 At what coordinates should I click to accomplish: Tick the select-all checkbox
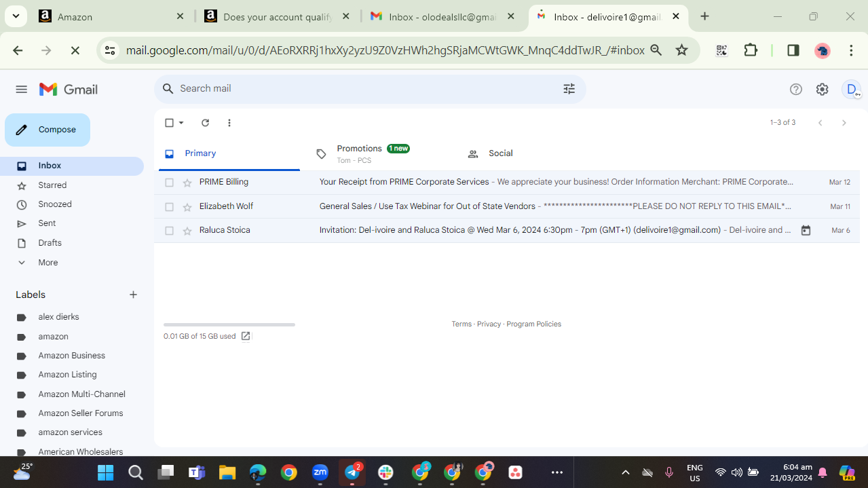pos(169,123)
